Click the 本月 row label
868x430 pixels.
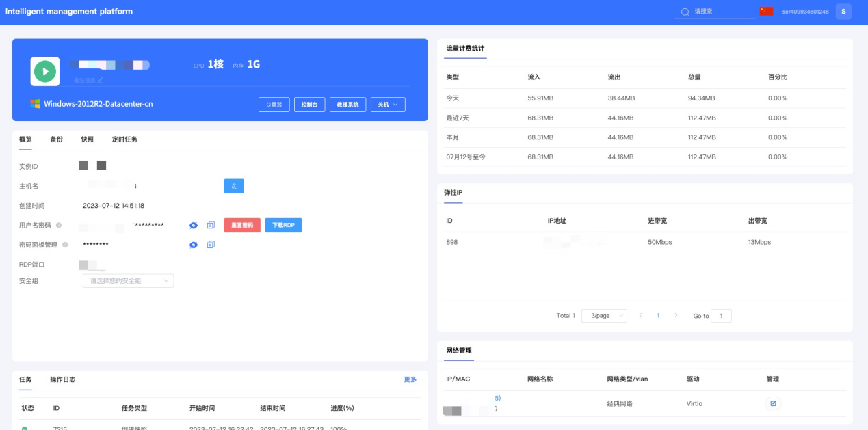[453, 137]
